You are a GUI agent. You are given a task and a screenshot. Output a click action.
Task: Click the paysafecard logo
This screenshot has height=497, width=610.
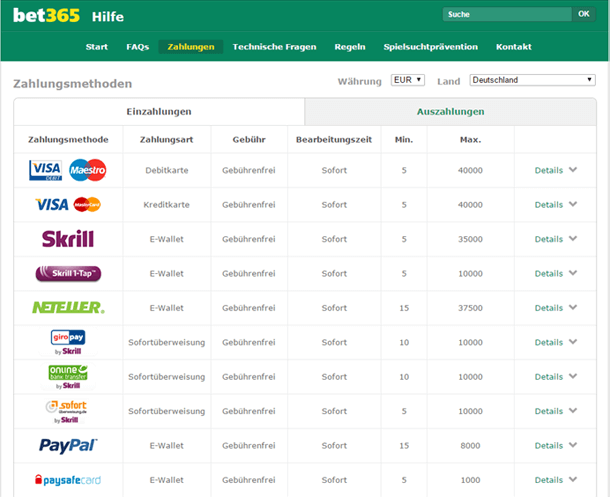68,480
